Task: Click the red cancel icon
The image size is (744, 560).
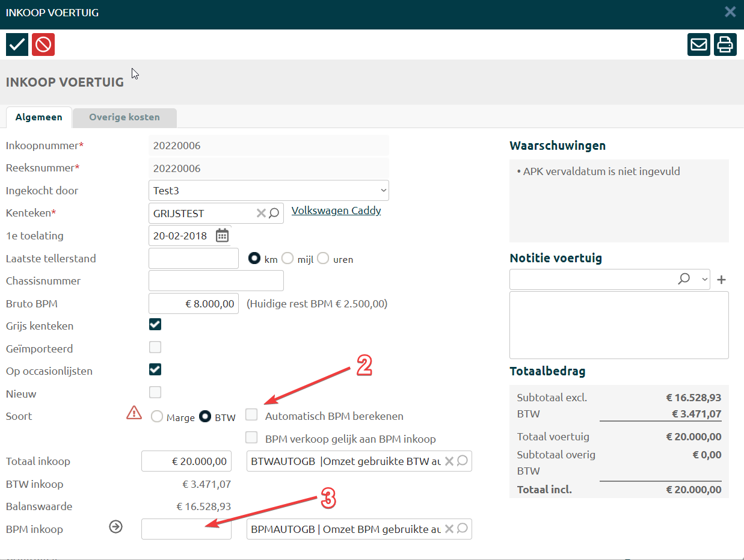Action: click(x=43, y=45)
